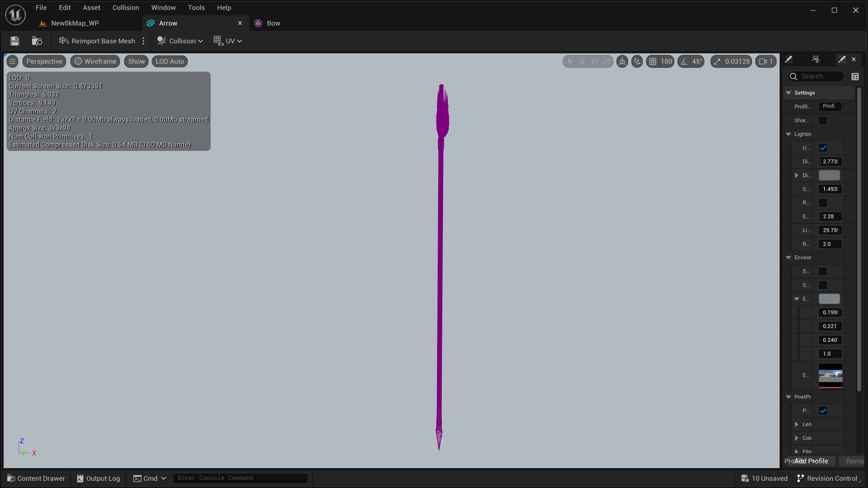Toggle the Lighting R... checkbox

click(x=823, y=203)
